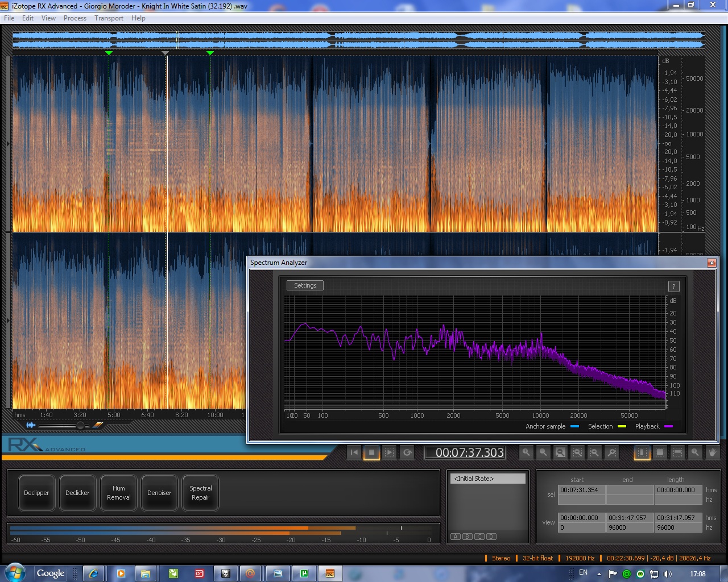Viewport: 728px width, 582px height.
Task: Select the frequency selection tool
Action: coord(677,452)
